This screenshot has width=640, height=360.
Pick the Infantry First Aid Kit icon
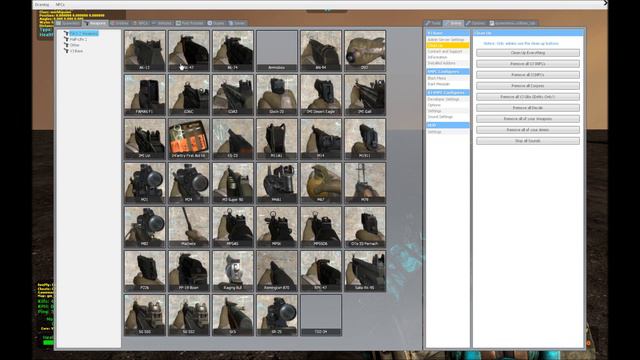pos(189,139)
